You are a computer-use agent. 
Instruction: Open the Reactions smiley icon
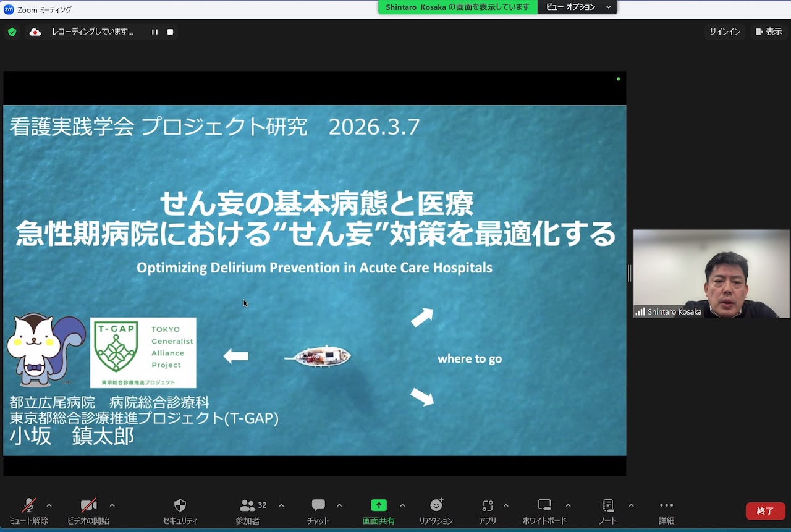(x=436, y=505)
